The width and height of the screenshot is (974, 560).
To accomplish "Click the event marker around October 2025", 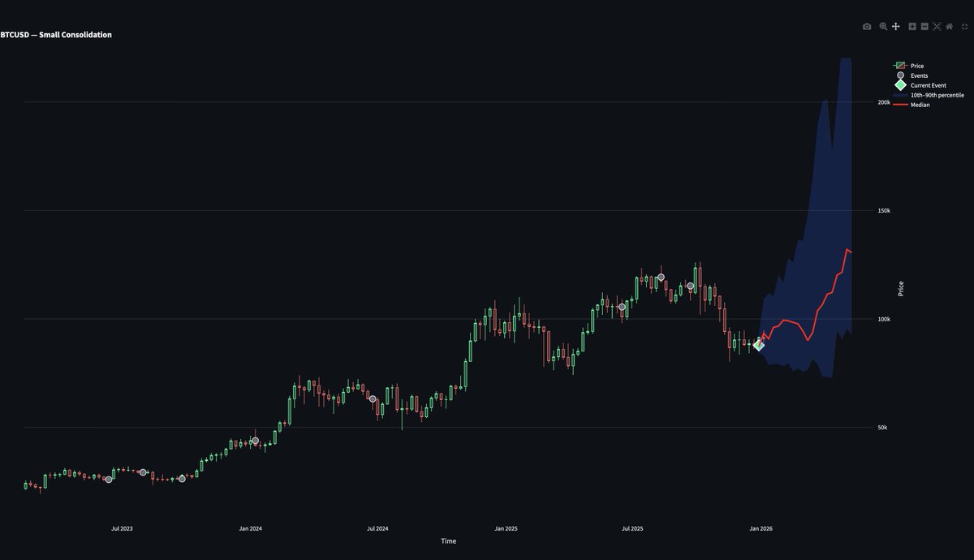I will tap(690, 286).
